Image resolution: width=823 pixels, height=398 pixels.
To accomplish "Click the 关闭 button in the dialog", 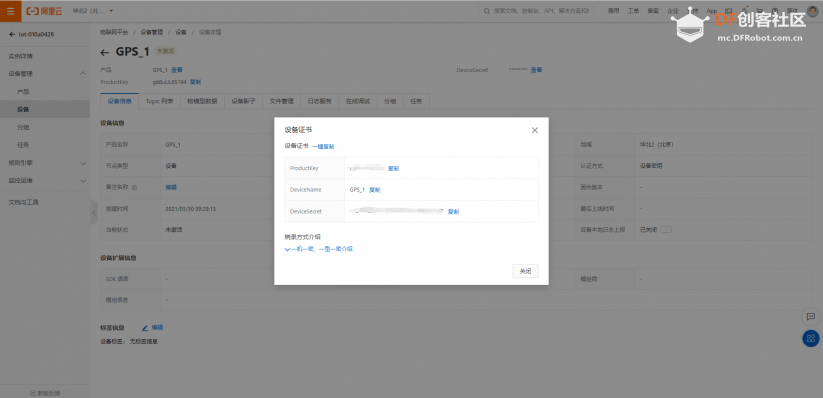I will 525,271.
